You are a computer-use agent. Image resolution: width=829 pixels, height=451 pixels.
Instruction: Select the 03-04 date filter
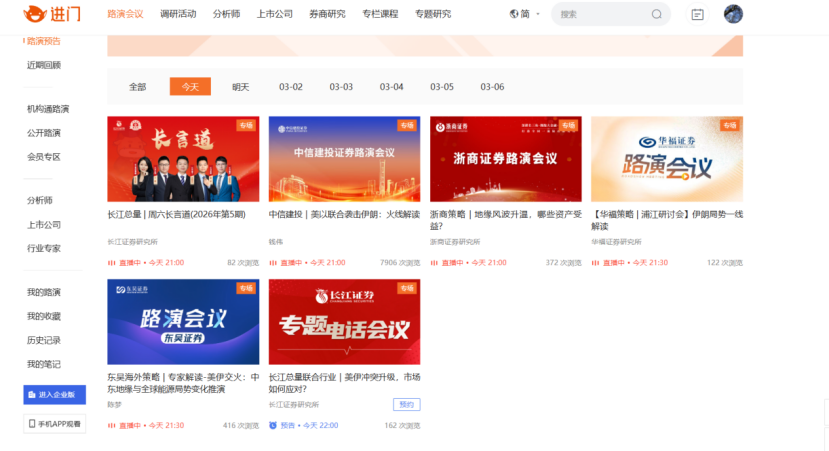coord(391,87)
